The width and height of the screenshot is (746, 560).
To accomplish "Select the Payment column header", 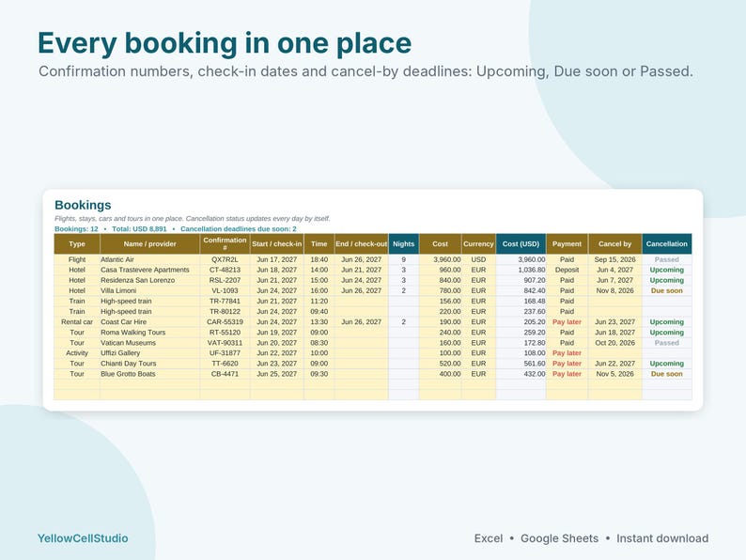I will click(567, 243).
